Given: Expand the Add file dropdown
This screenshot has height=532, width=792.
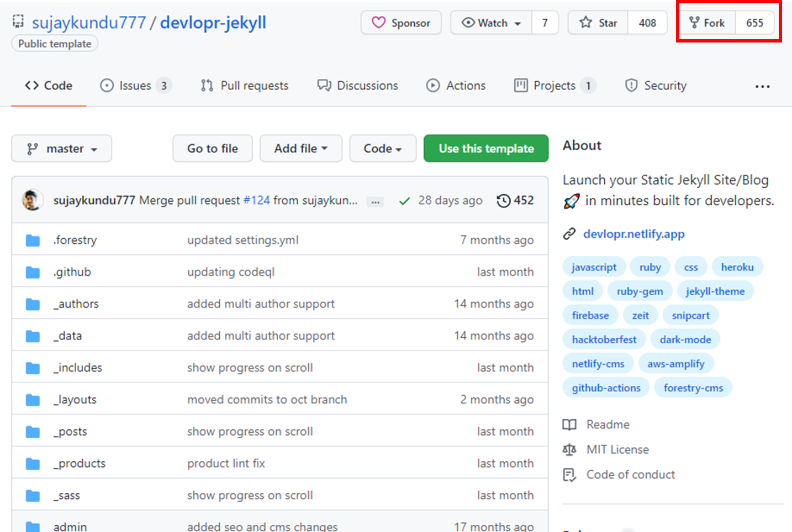Looking at the screenshot, I should pos(301,148).
